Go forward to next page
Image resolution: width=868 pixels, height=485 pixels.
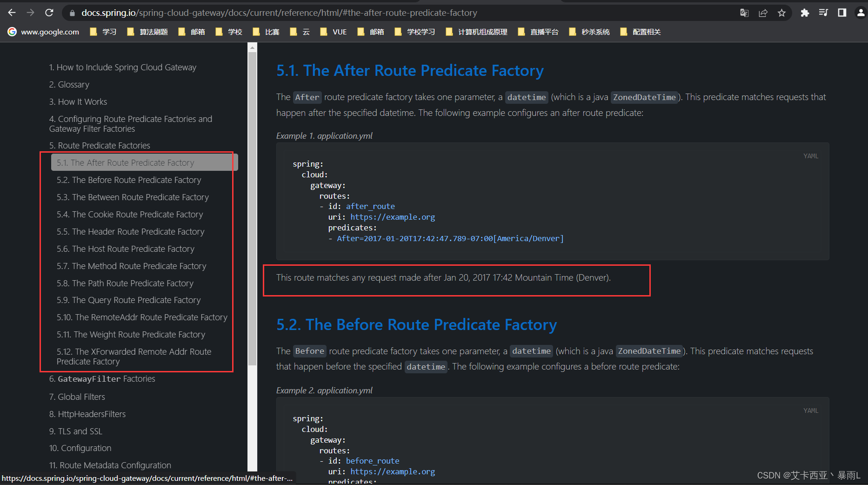(31, 13)
